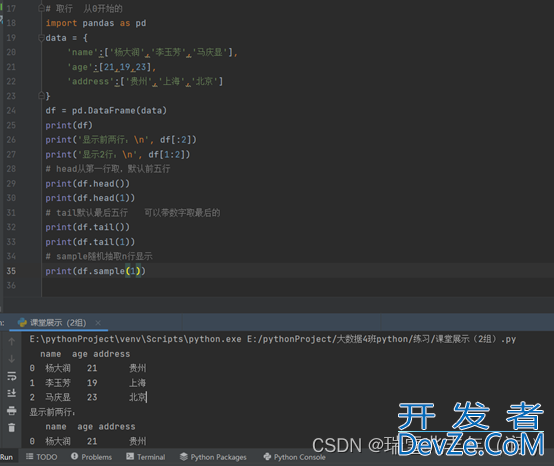Open the Python Console tool window

click(295, 457)
